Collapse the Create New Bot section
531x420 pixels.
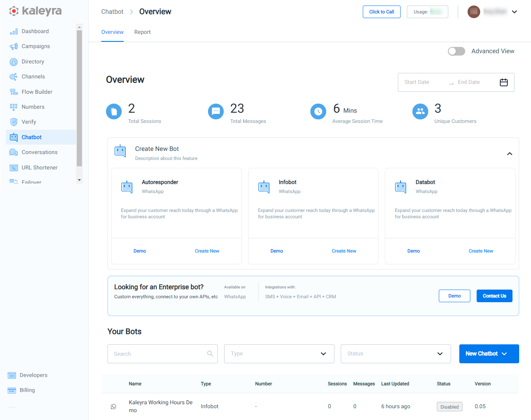510,154
